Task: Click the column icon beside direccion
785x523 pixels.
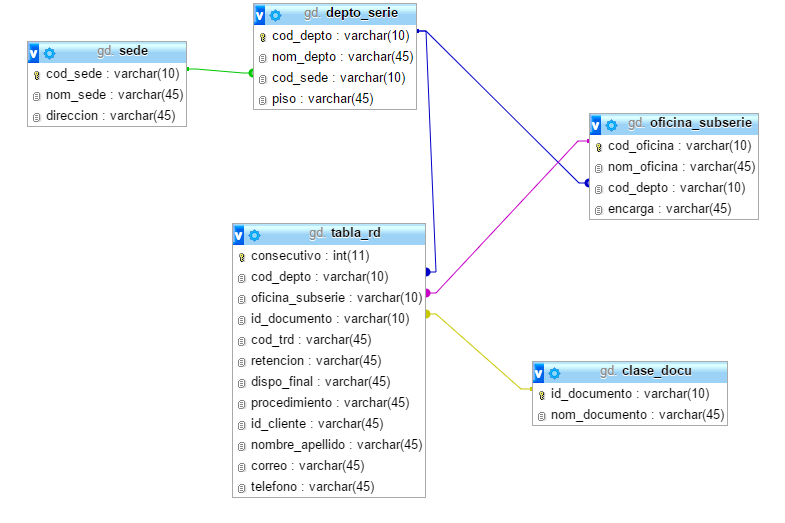Action: coord(37,117)
